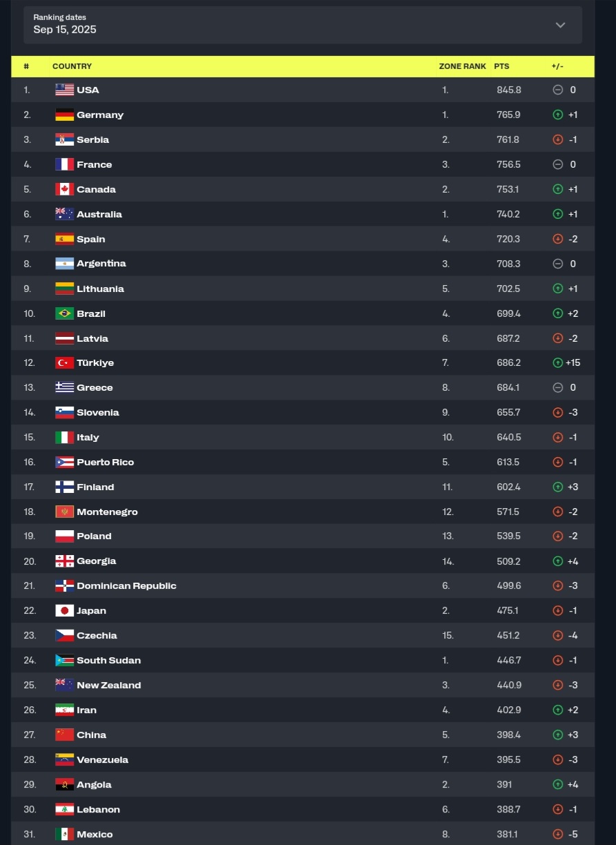Click the Brazil flag icon
The height and width of the screenshot is (845, 616).
pyautogui.click(x=64, y=313)
